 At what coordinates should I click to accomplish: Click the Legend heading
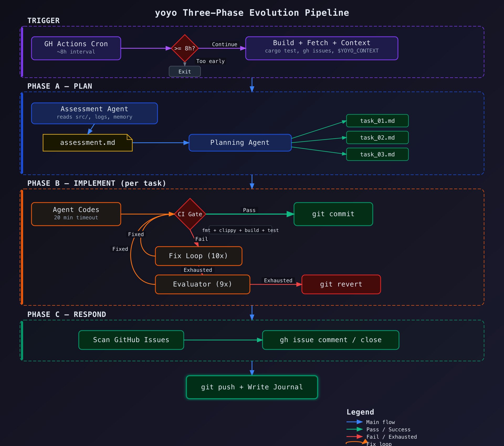coord(360,412)
